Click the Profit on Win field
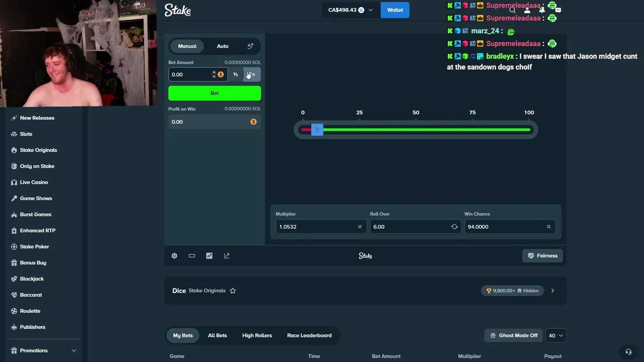Screen dimensions: 644x362 (215, 122)
